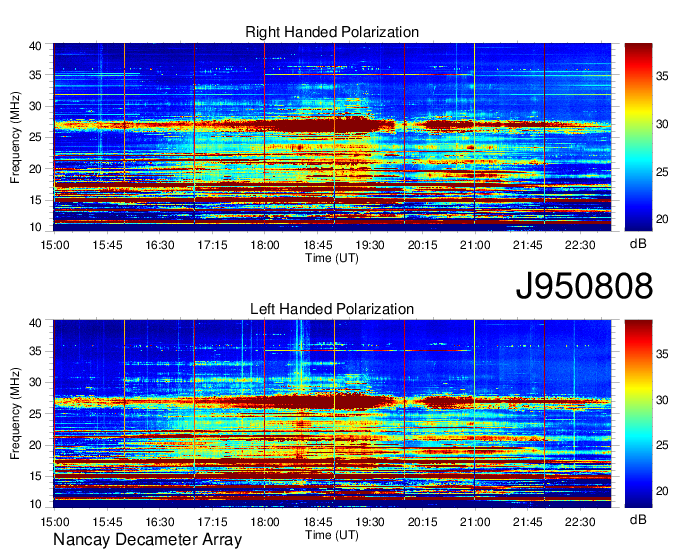The height and width of the screenshot is (552, 680).
Task: Click the 35 dB tick beside bottom color bar
Action: 662,354
